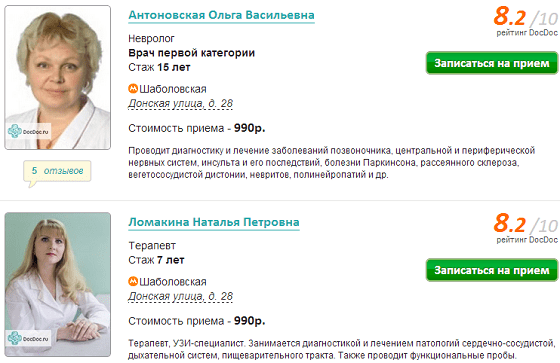Select Шаболовская station name under Ломакина
Viewport: 560px width, 363px height.
click(x=173, y=282)
